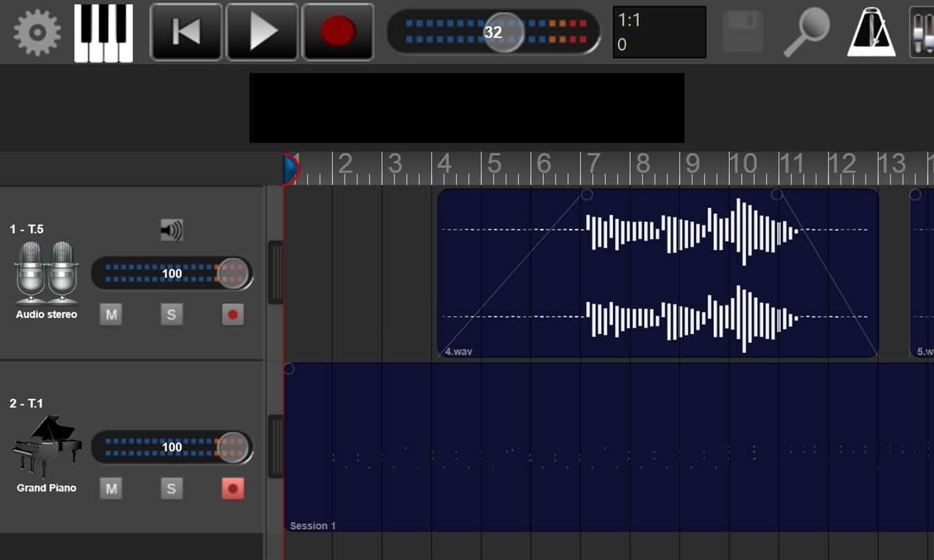
Task: Open settings with the gear icon
Action: pos(37,32)
